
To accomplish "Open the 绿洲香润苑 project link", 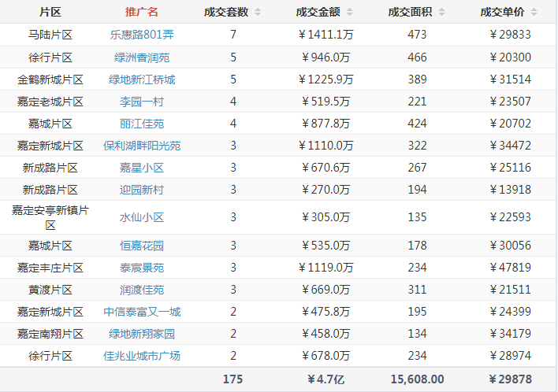I will pos(142,57).
